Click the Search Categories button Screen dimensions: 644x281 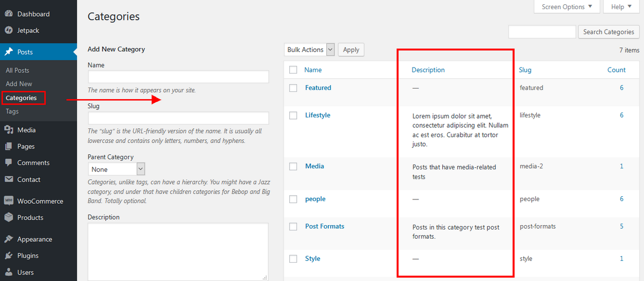click(x=609, y=32)
